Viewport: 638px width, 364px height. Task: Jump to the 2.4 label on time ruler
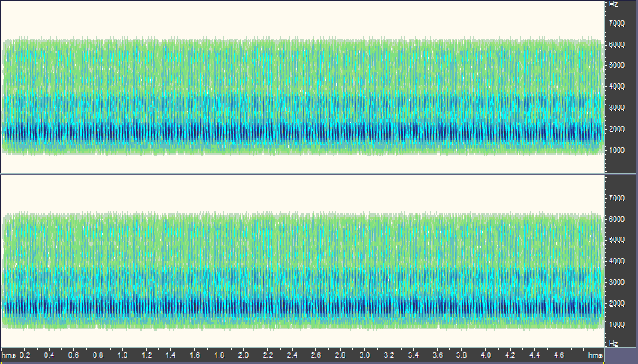point(292,355)
